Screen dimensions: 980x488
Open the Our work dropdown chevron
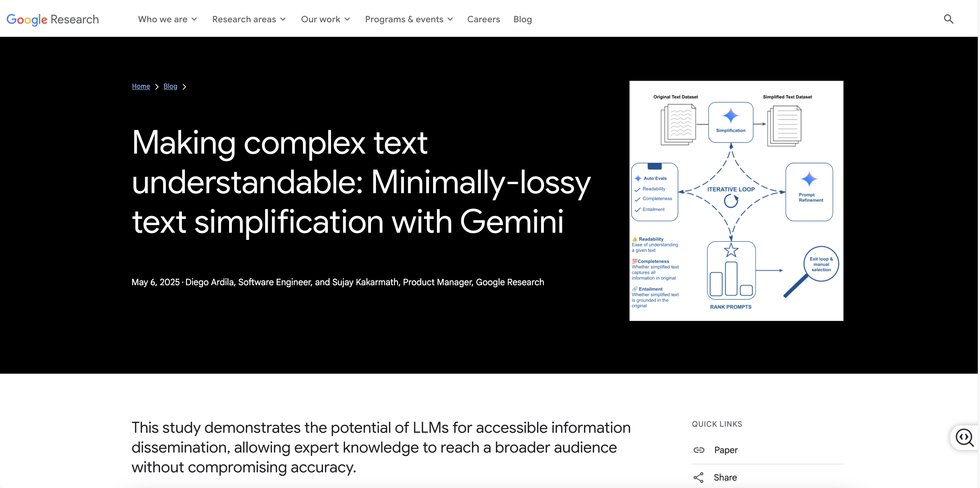(347, 19)
